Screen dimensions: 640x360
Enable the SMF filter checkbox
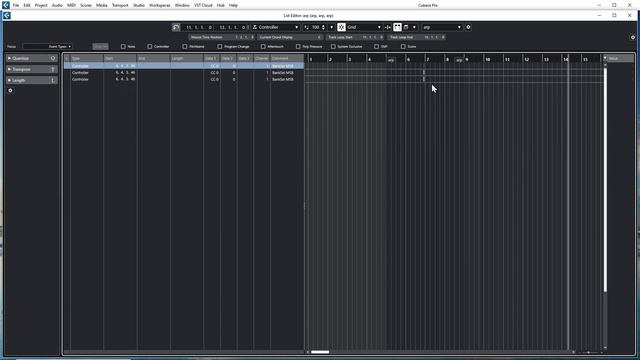click(376, 47)
